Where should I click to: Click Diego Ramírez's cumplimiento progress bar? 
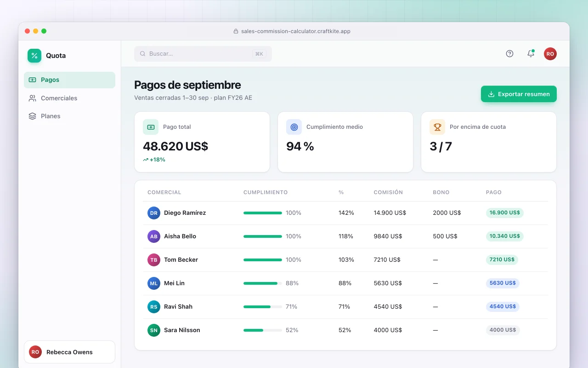(263, 213)
